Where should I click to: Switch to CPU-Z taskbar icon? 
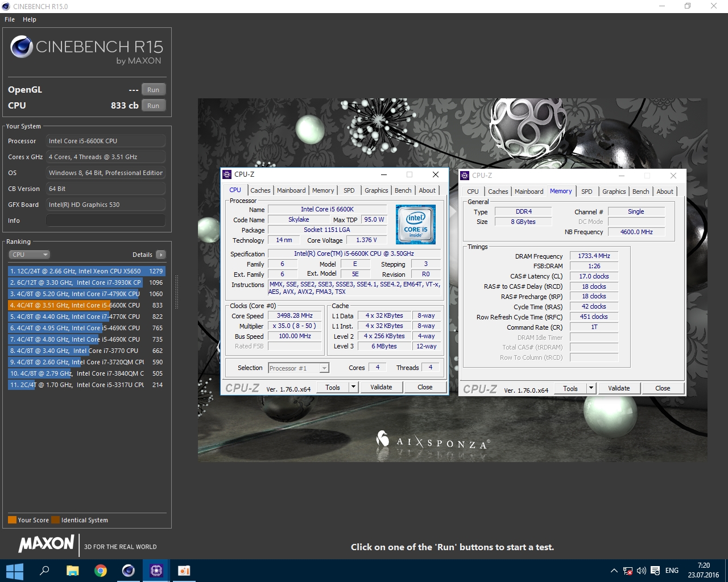pos(156,571)
